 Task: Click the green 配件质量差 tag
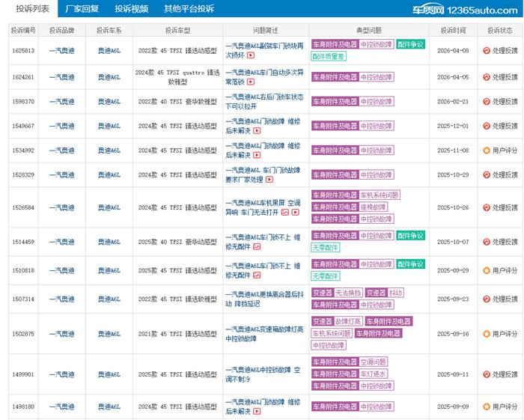coord(329,56)
